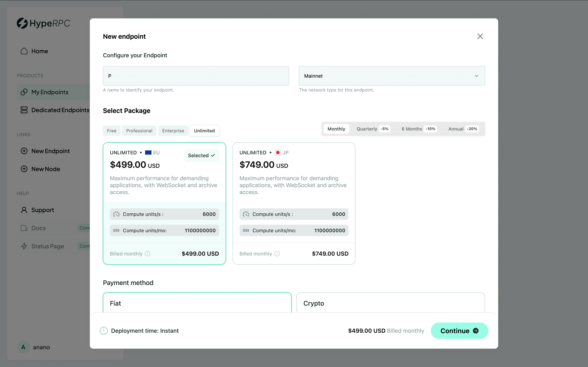Click the New Node plus icon
Image resolution: width=588 pixels, height=367 pixels.
pyautogui.click(x=24, y=169)
